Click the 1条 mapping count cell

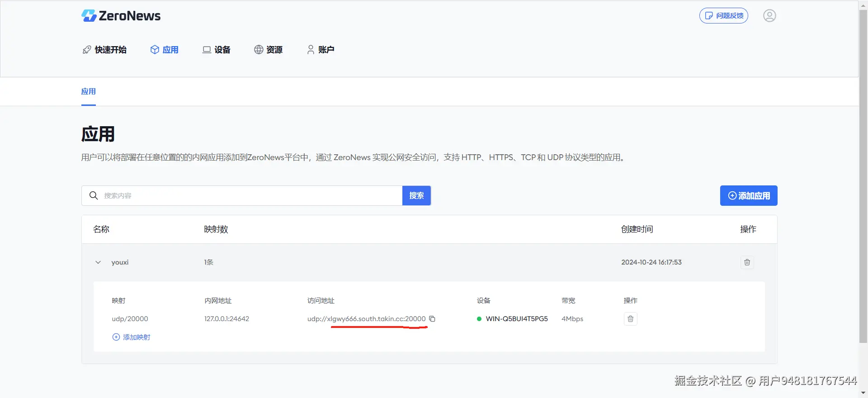pyautogui.click(x=209, y=262)
